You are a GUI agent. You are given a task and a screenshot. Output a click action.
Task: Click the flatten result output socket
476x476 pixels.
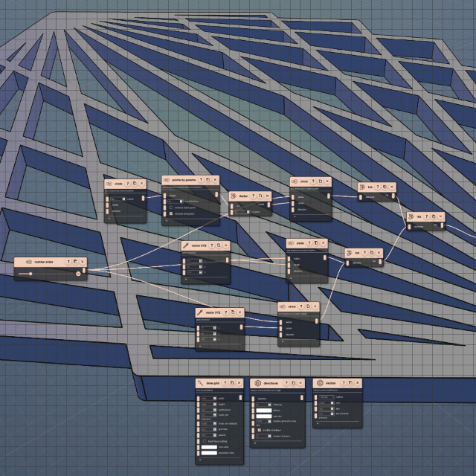[269, 205]
